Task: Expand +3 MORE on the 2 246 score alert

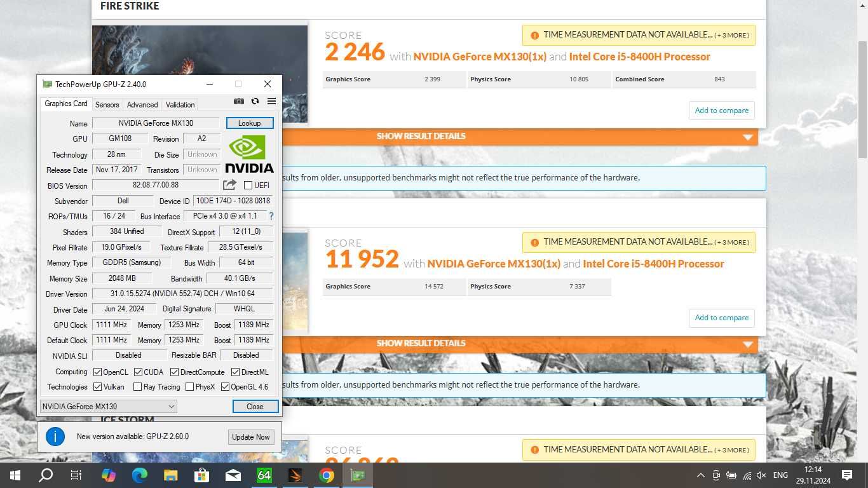Action: click(x=731, y=35)
